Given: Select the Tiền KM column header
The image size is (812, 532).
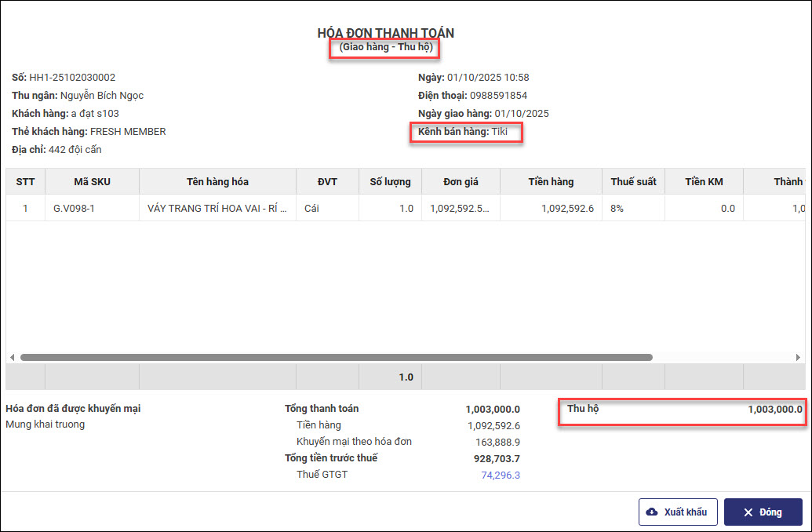Looking at the screenshot, I should click(x=704, y=182).
